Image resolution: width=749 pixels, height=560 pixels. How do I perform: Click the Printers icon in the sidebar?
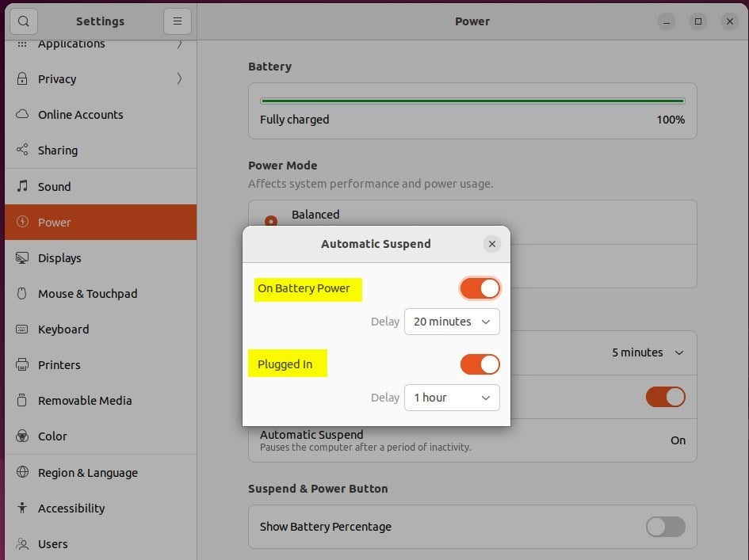pos(23,364)
